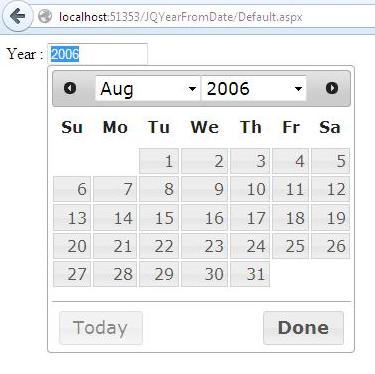The height and width of the screenshot is (374, 375).
Task: Choose day 31 in the calendar
Action: [x=250, y=274]
